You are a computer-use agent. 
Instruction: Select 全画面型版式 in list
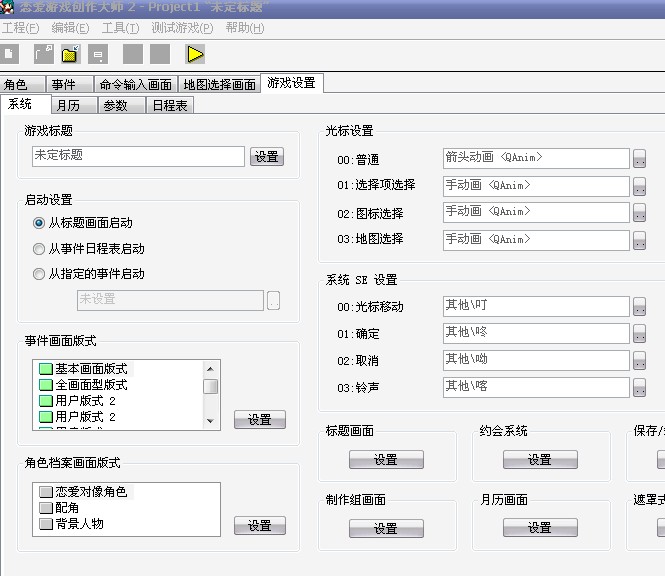point(91,385)
